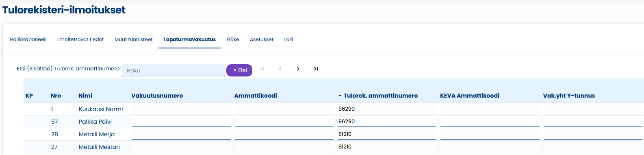This screenshot has width=644, height=155.
Task: Select the Kuukausi Normi name cell
Action: pyautogui.click(x=101, y=109)
